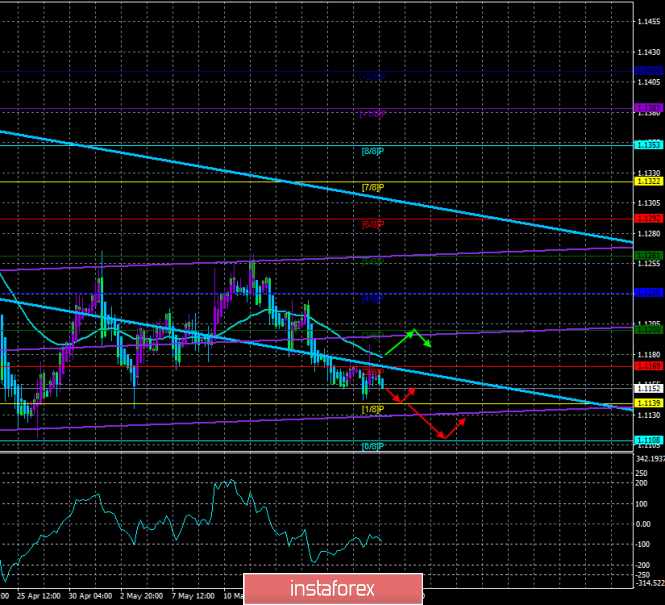Select the red 1.1169 price tag

(x=648, y=366)
